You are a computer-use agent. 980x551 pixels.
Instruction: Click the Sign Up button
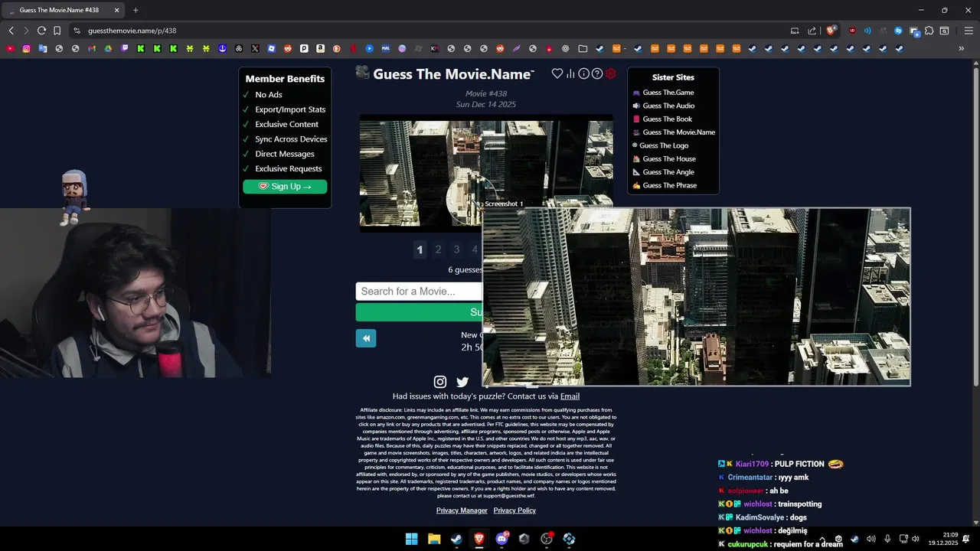(285, 187)
